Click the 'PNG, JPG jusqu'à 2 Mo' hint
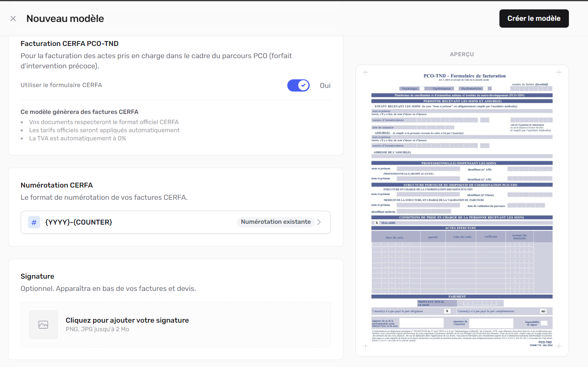This screenshot has width=588, height=367. [98, 329]
